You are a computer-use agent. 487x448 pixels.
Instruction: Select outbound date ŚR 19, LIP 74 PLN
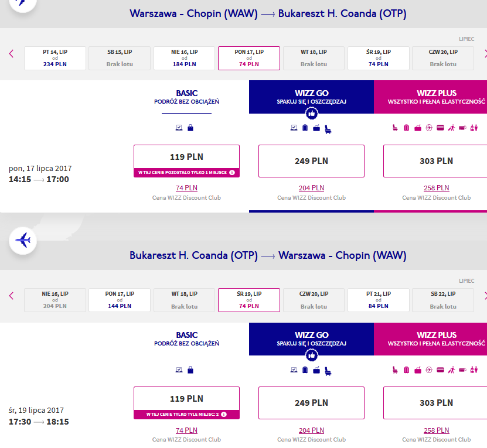pyautogui.click(x=379, y=58)
